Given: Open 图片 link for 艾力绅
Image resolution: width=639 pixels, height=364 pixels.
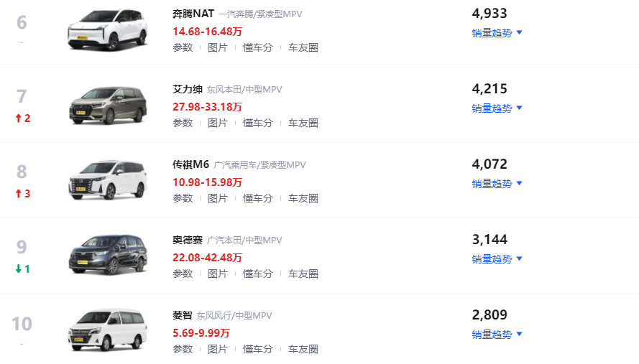Looking at the screenshot, I should pos(218,123).
